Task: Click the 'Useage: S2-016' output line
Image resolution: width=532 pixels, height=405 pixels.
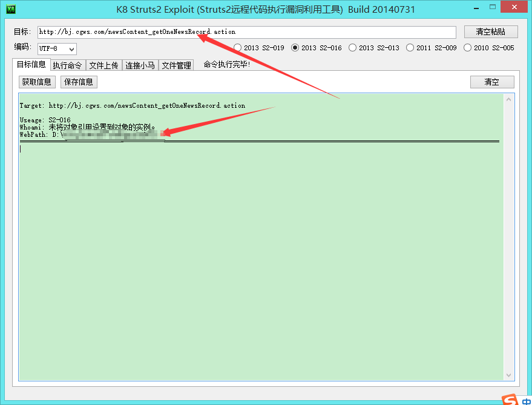Action: (45, 120)
